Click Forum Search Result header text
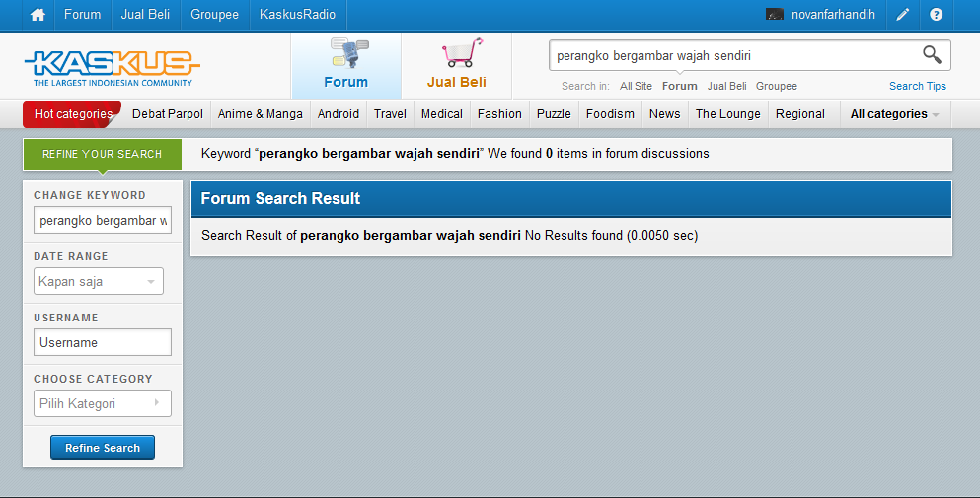 280,198
